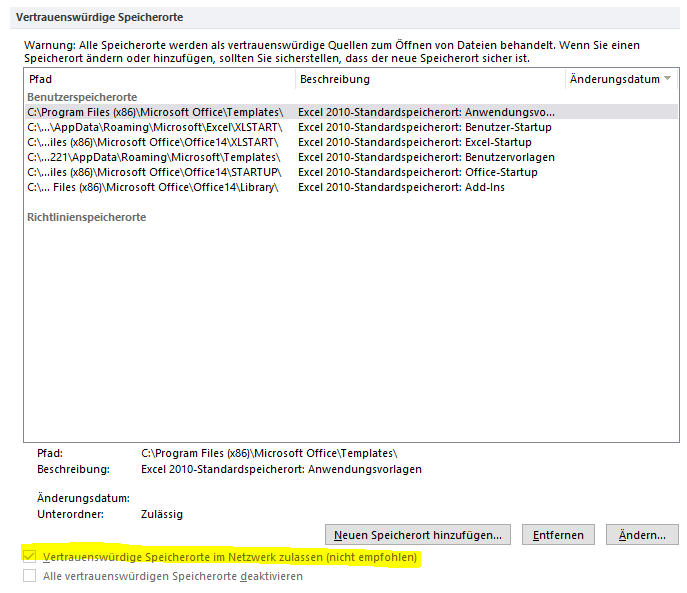Sort by Pfad column header
Screen dimensions: 687x593
point(160,79)
